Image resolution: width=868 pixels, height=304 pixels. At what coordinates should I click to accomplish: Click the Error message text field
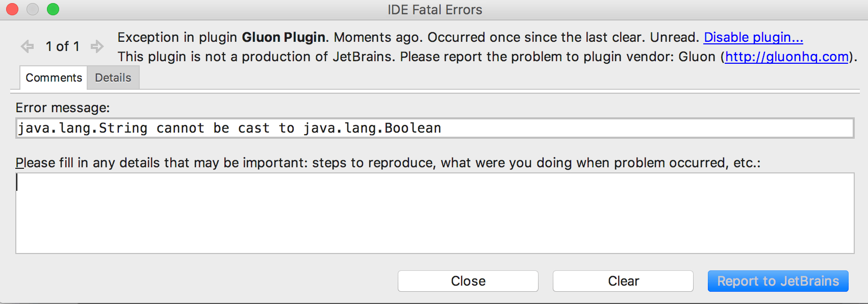(435, 128)
